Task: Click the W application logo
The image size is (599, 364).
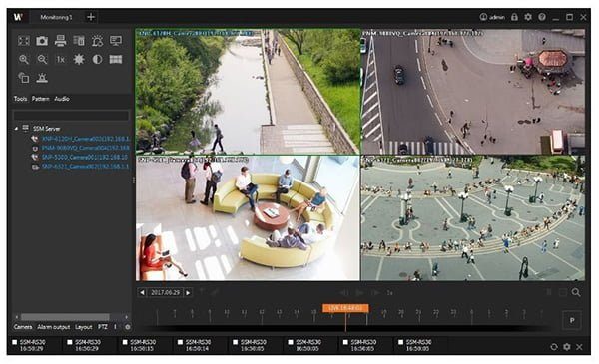Action: pyautogui.click(x=18, y=17)
